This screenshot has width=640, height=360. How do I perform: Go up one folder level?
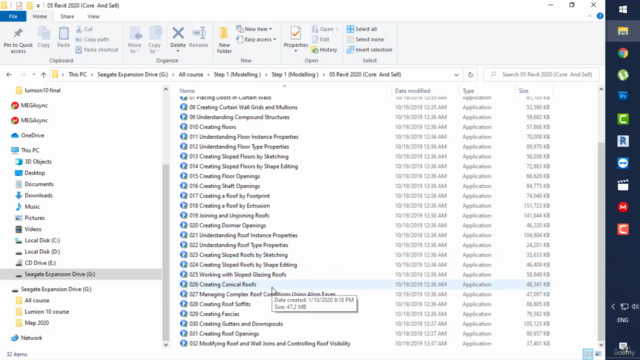(x=44, y=75)
